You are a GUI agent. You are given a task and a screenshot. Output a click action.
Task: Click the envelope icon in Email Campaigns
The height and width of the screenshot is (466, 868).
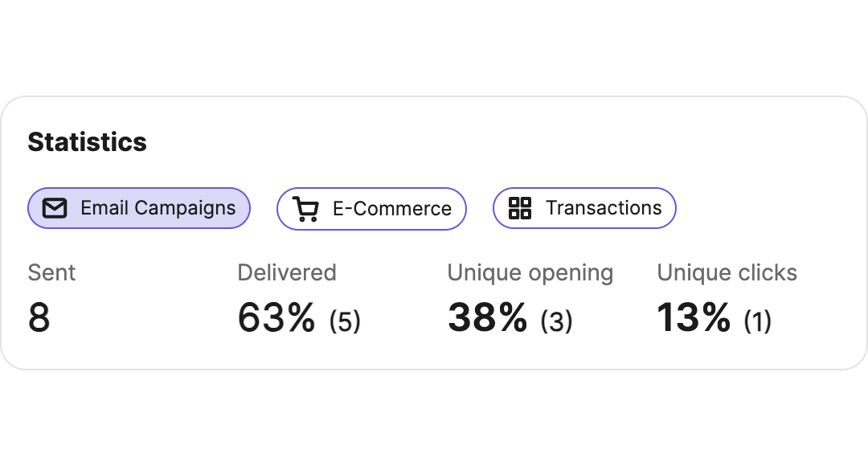[55, 208]
